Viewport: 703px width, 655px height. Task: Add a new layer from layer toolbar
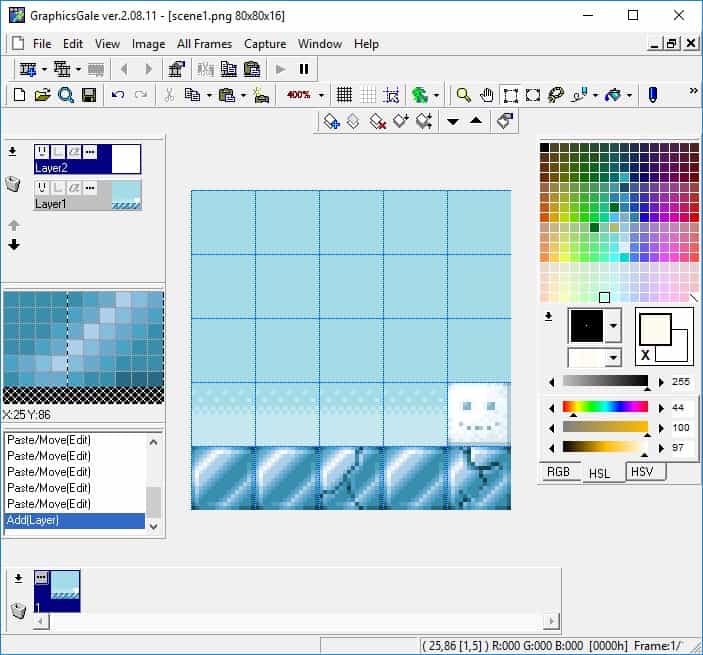(x=331, y=121)
